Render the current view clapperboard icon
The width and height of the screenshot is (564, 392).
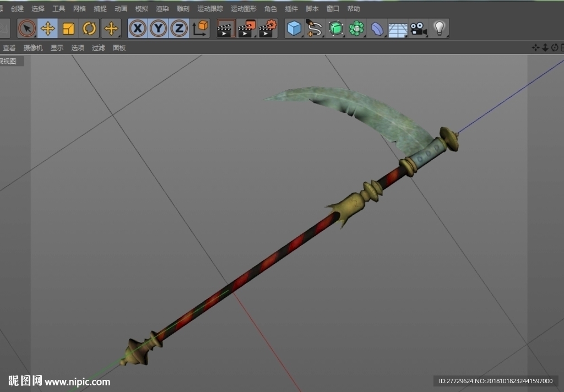226,29
